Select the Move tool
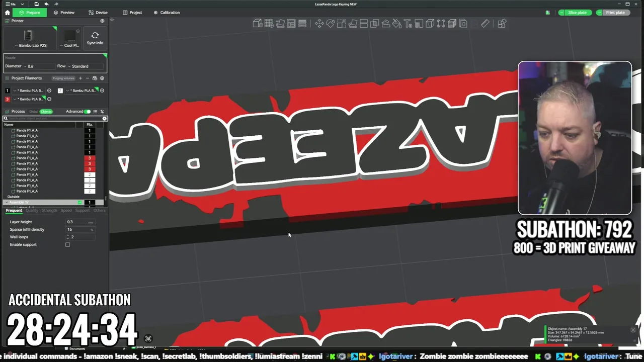 (319, 24)
